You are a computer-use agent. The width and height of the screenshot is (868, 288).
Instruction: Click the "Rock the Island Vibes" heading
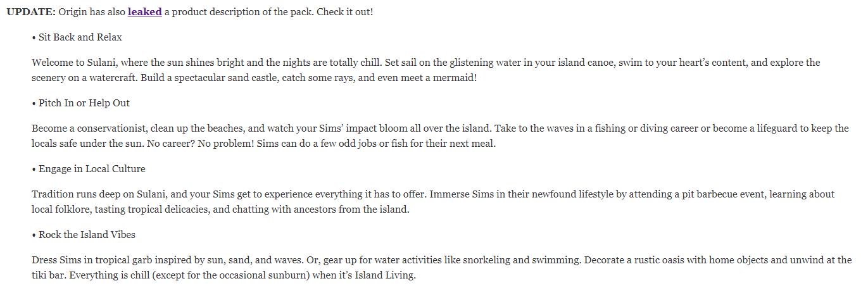[x=87, y=235]
